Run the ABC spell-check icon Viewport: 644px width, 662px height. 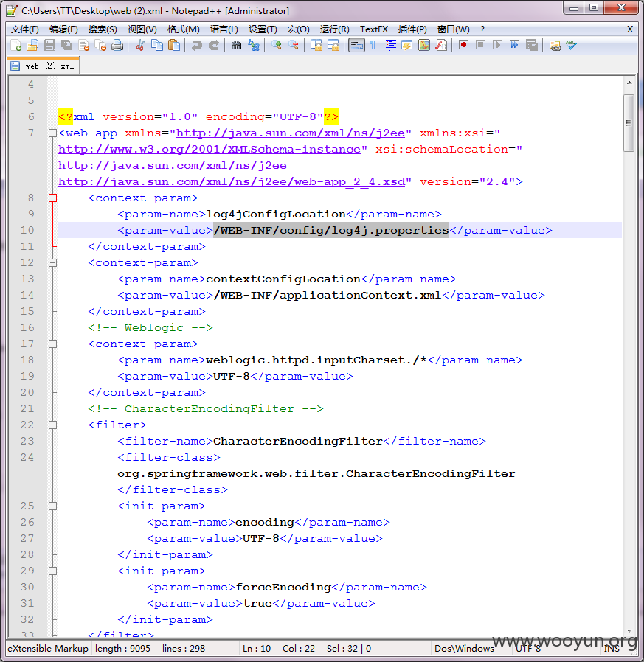[x=571, y=45]
